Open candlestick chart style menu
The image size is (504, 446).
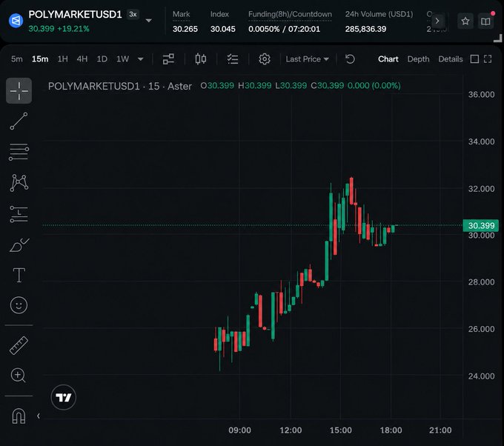tap(201, 59)
